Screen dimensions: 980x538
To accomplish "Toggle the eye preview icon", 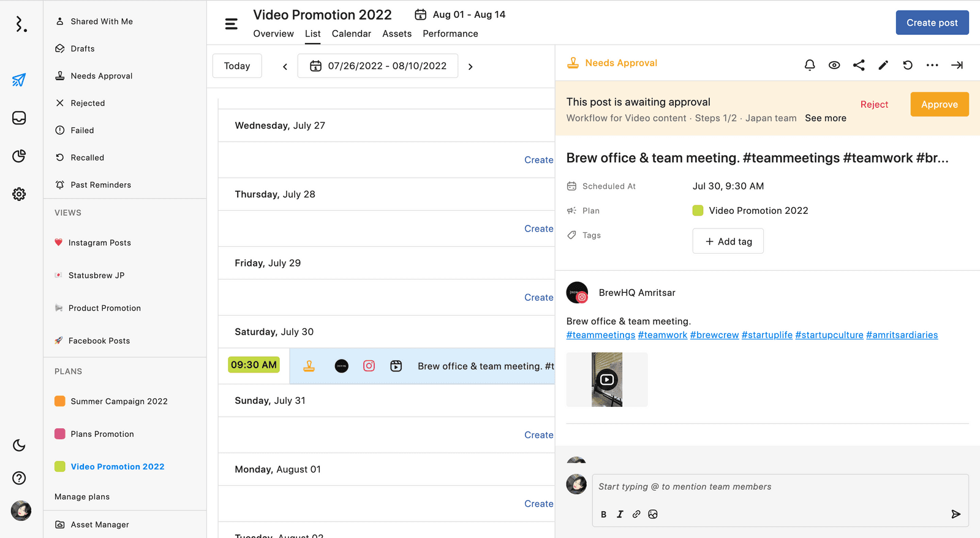I will 834,65.
